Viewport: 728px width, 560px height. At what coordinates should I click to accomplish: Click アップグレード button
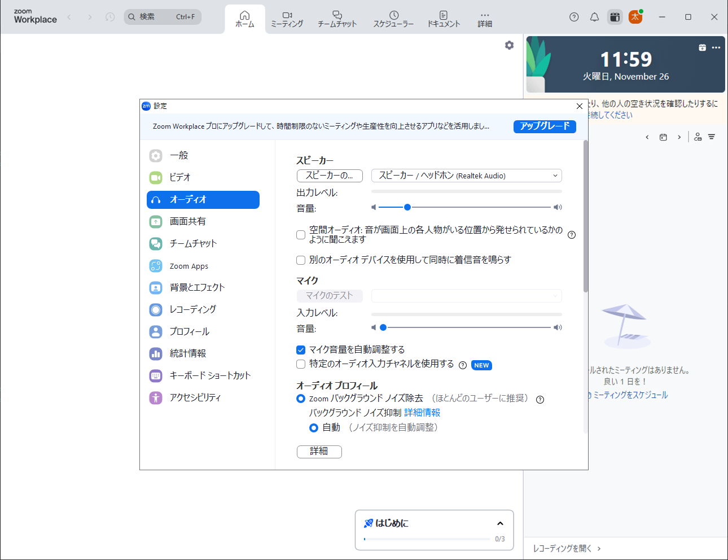click(x=545, y=126)
